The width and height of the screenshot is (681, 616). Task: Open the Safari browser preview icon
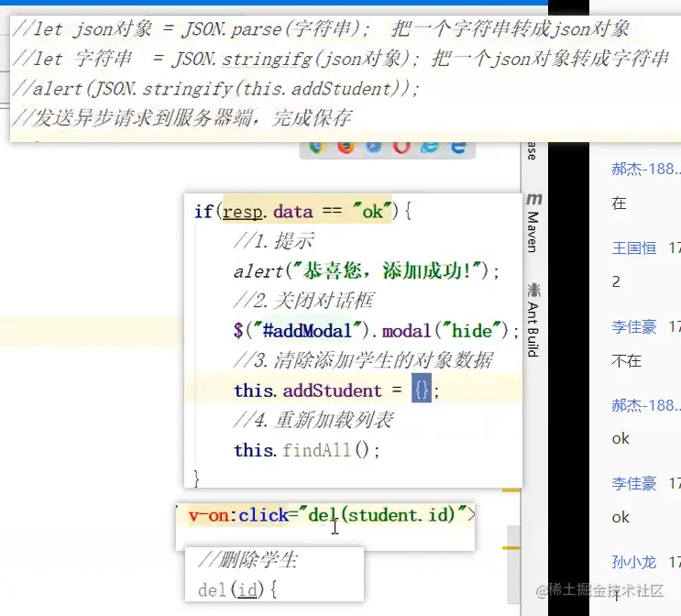373,147
